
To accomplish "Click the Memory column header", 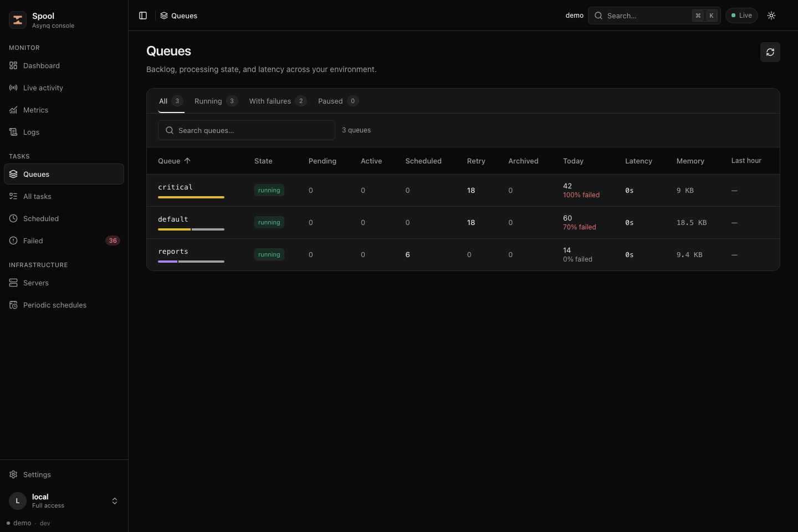I will 690,161.
